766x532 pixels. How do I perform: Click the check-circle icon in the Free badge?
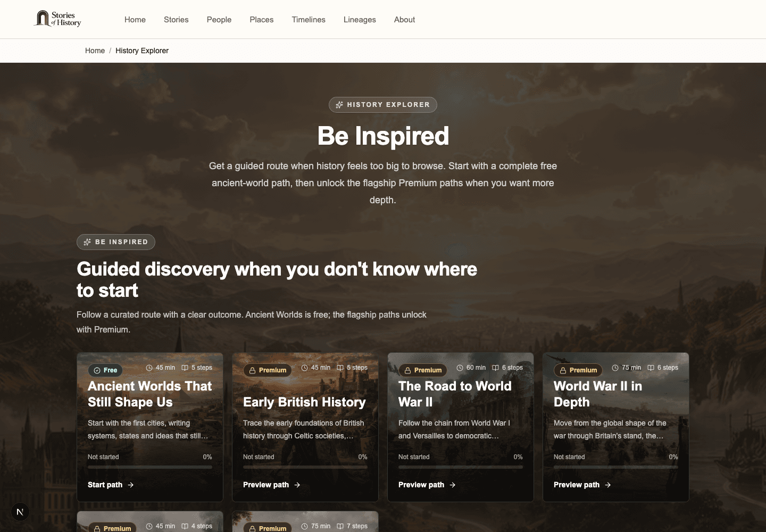click(x=97, y=370)
